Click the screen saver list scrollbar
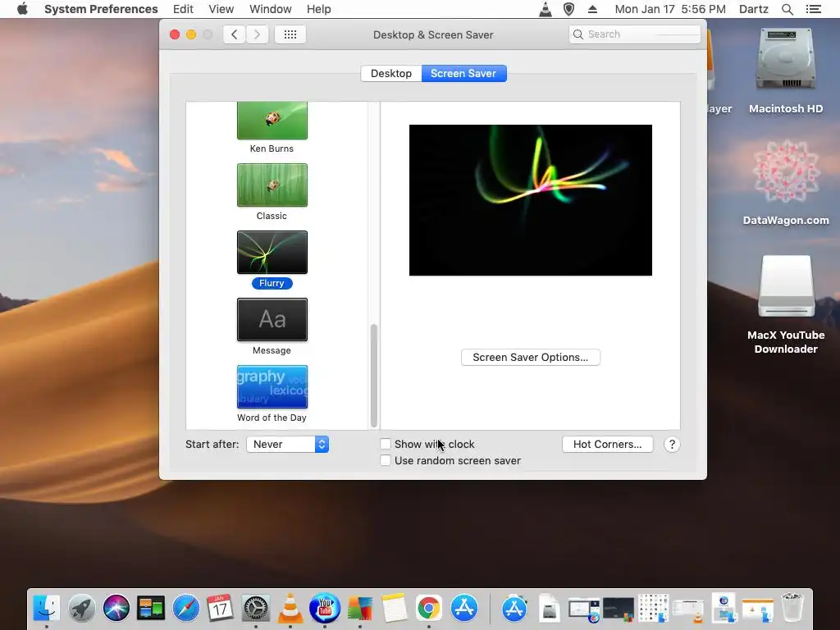The height and width of the screenshot is (630, 840). (373, 375)
